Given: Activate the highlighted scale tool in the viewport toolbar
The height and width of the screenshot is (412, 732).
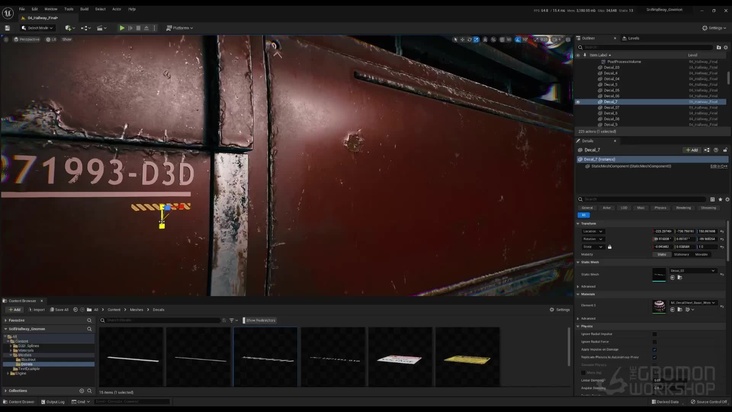Looking at the screenshot, I should tap(476, 40).
